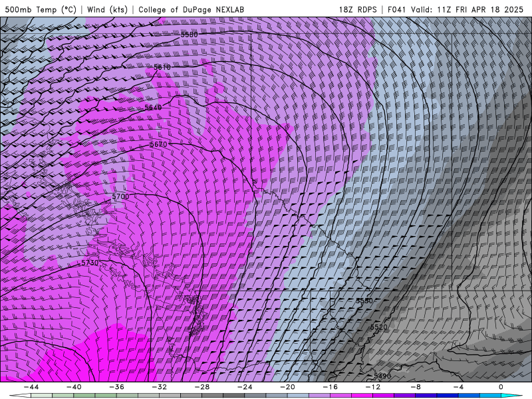Click the 5670 height contour label
The image size is (532, 399).
(158, 144)
